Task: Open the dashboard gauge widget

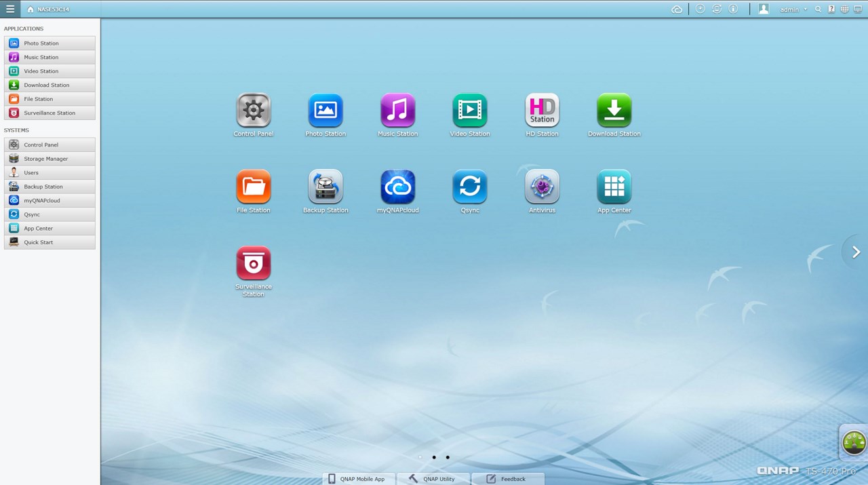Action: tap(854, 443)
